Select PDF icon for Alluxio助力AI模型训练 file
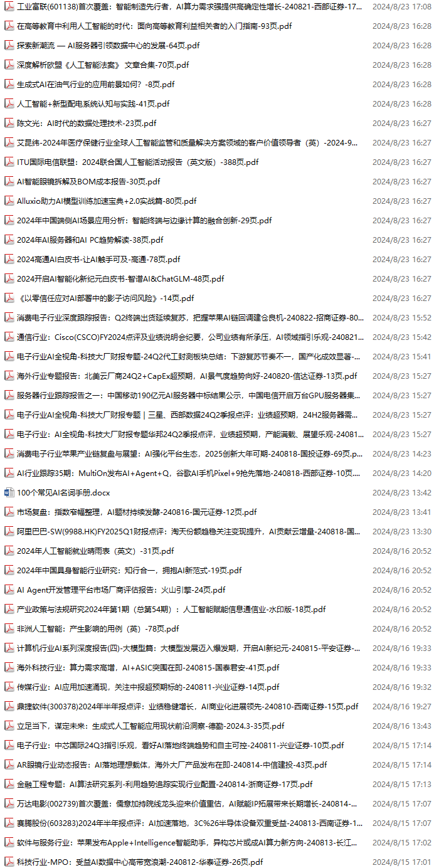The image size is (439, 868). [9, 201]
